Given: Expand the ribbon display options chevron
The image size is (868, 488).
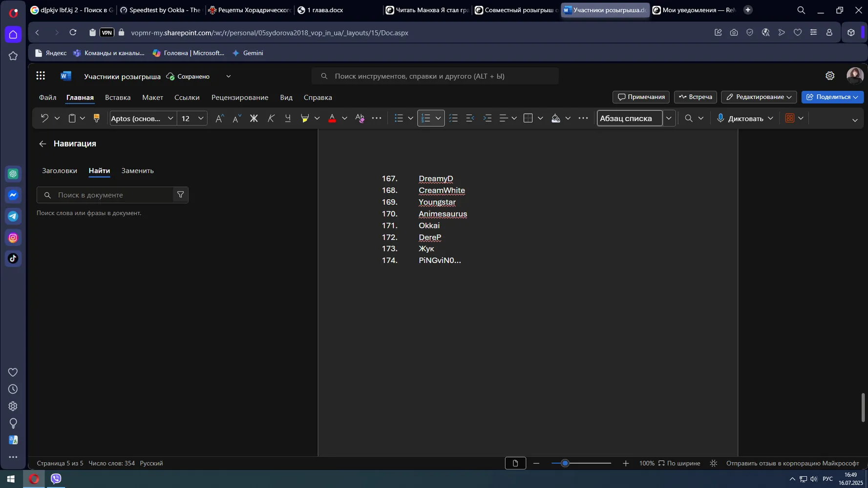Looking at the screenshot, I should (x=855, y=120).
